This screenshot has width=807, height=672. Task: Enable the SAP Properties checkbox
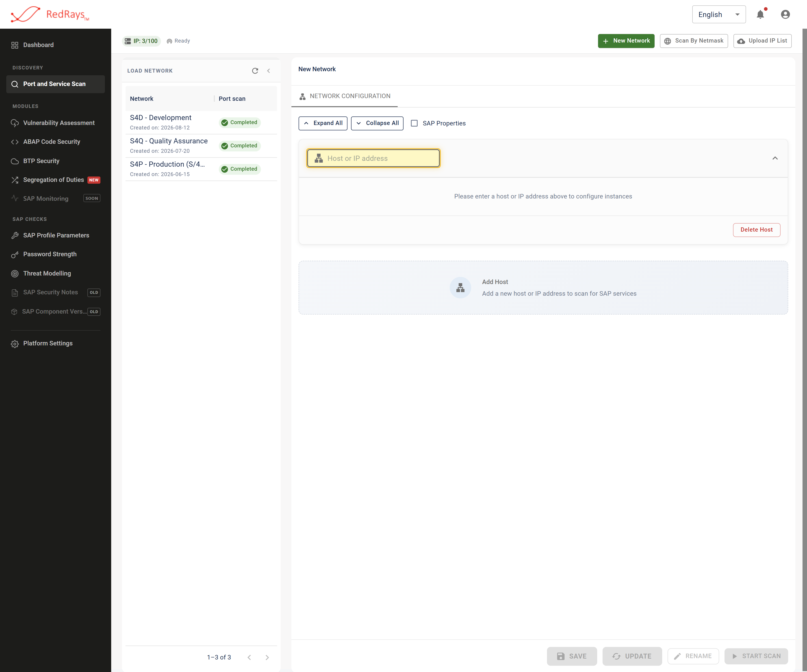point(414,123)
